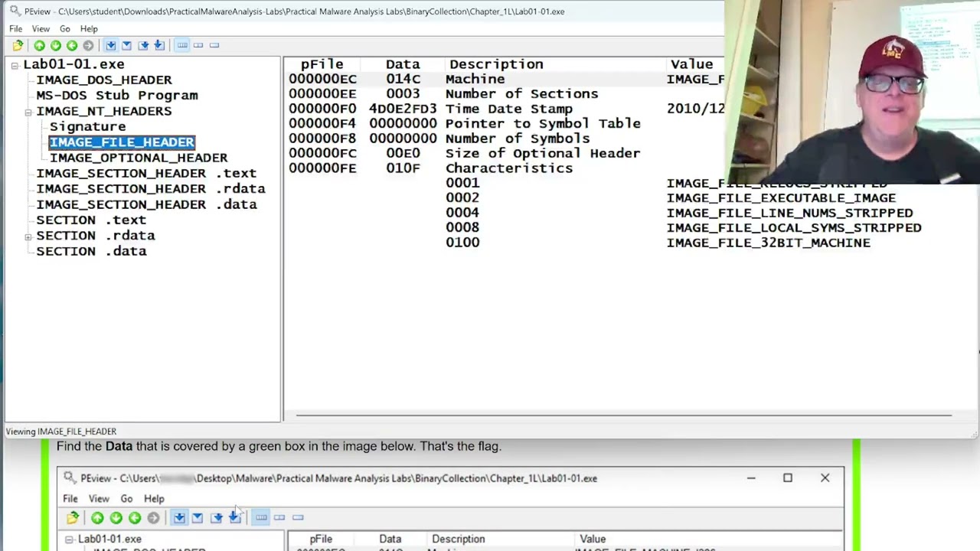The height and width of the screenshot is (551, 980).
Task: Open the Help menu in lower PEview image
Action: (154, 498)
